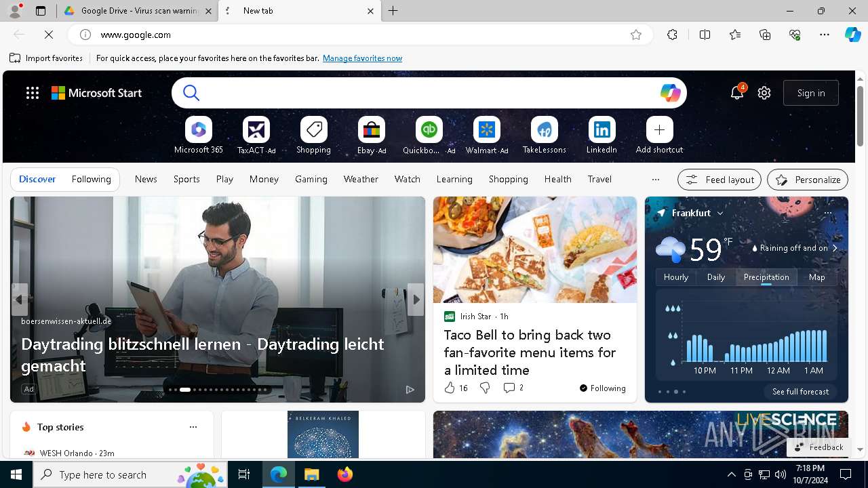Open Feed layout options

(x=719, y=180)
